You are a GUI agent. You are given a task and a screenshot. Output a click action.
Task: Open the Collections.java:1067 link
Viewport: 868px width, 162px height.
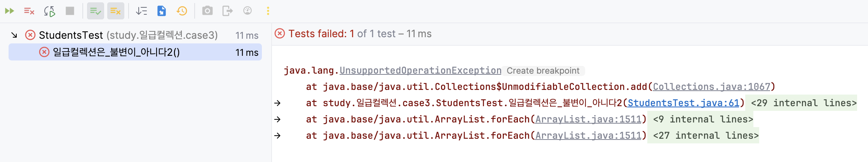[711, 87]
